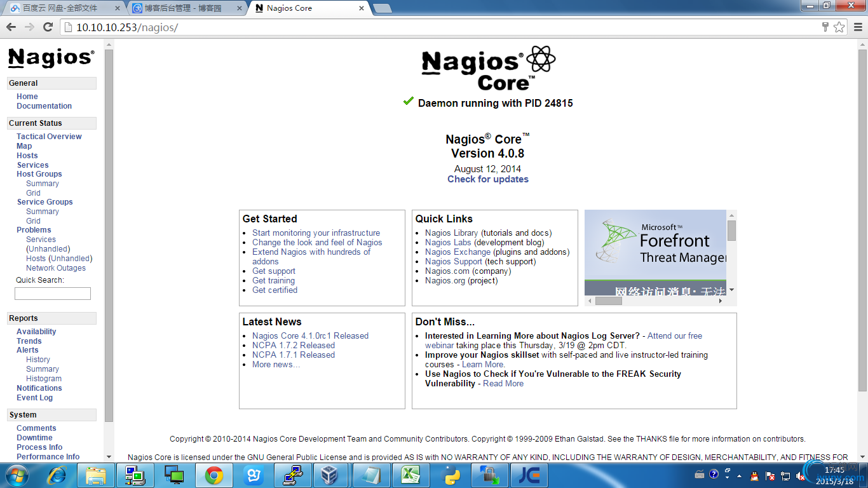Open Notifications report
This screenshot has height=488, width=868.
(x=39, y=388)
